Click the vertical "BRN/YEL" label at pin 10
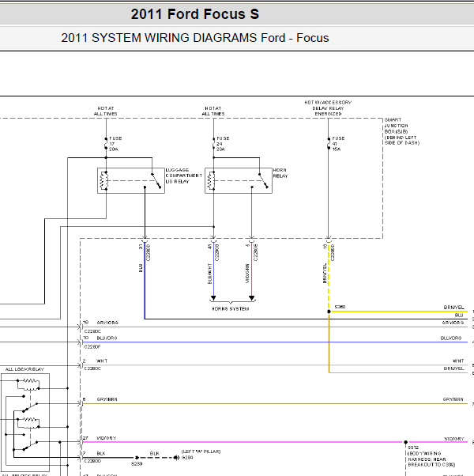 [x=325, y=274]
